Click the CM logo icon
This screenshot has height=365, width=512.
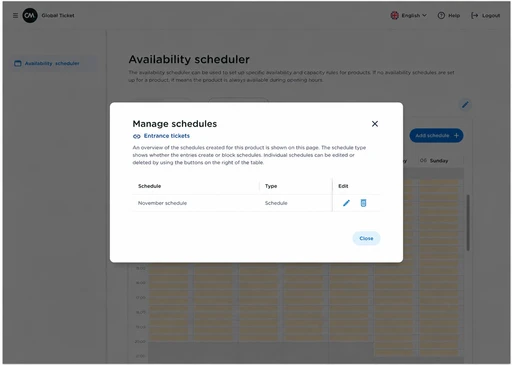(x=30, y=15)
